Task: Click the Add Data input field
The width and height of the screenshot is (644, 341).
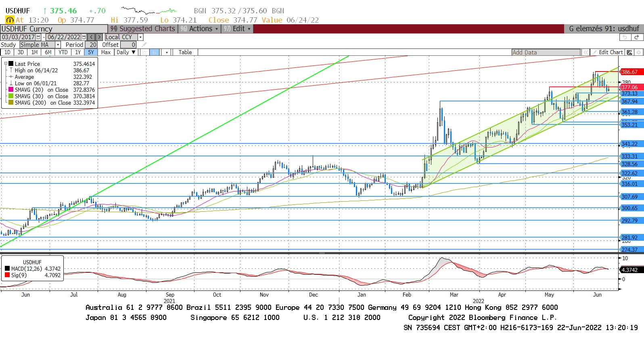Action: [x=546, y=53]
